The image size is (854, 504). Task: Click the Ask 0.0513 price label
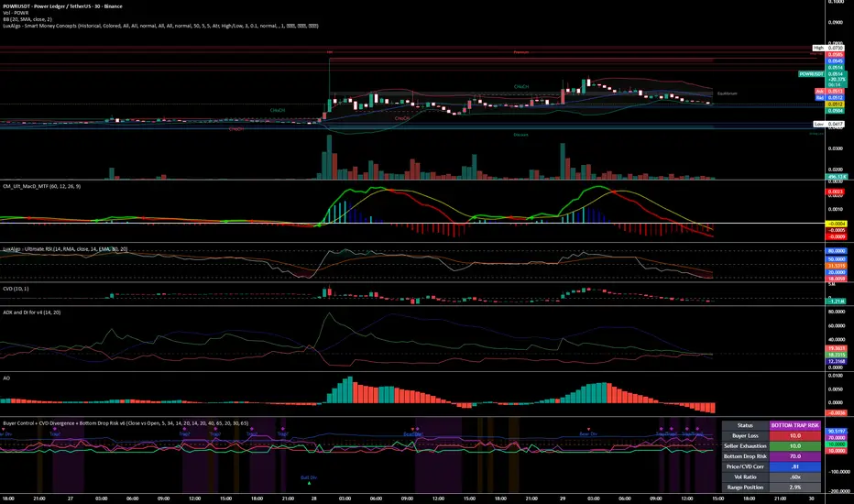(x=829, y=92)
